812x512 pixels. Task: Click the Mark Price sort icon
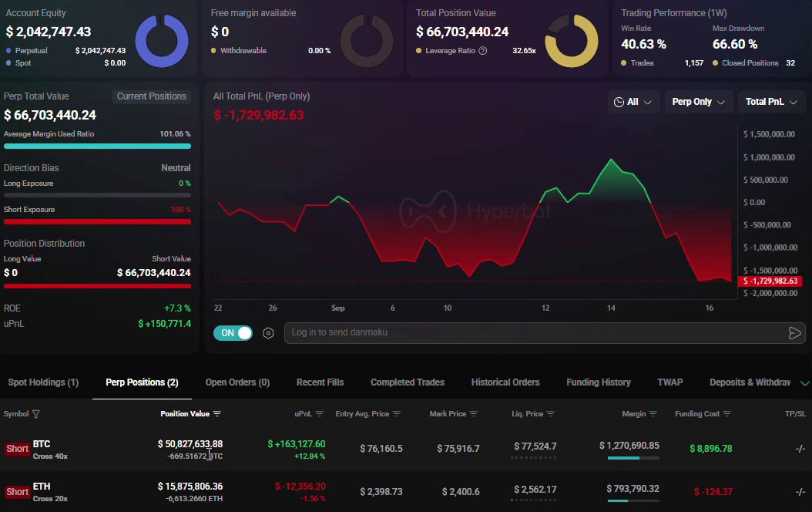[x=474, y=413]
